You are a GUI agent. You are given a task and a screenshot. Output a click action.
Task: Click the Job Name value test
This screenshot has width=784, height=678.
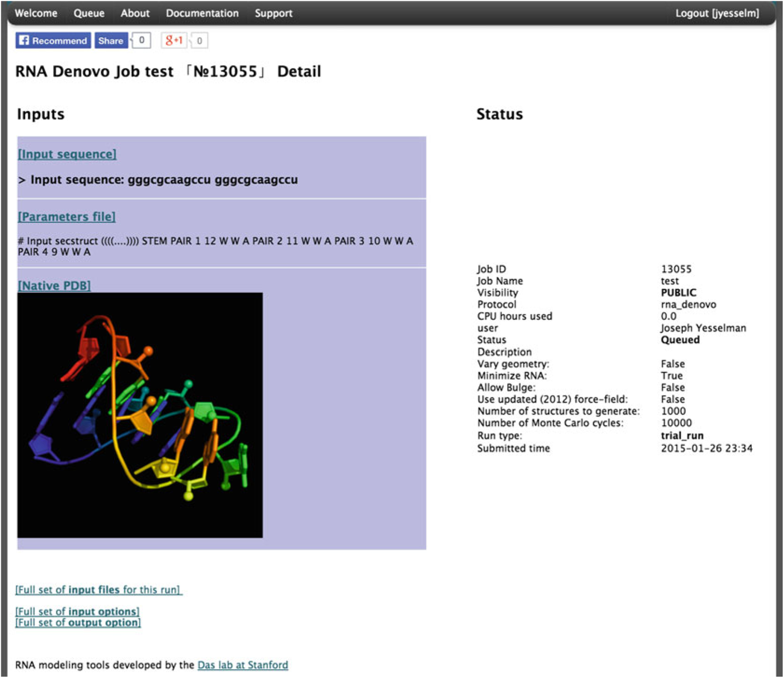[670, 281]
